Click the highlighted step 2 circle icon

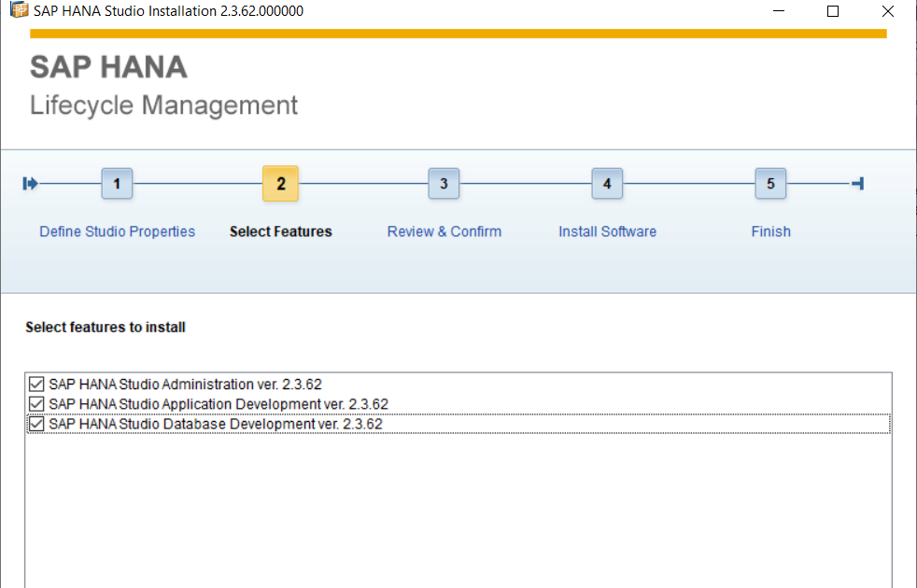(280, 184)
